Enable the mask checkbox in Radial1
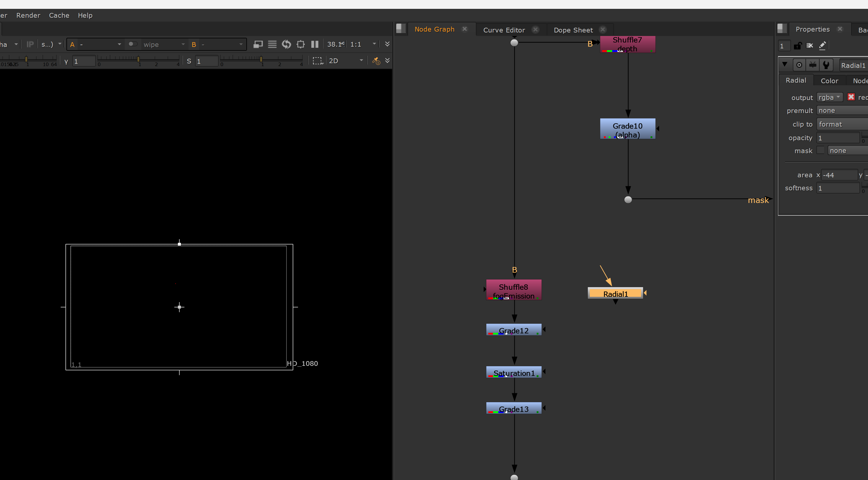The image size is (868, 480). 820,150
